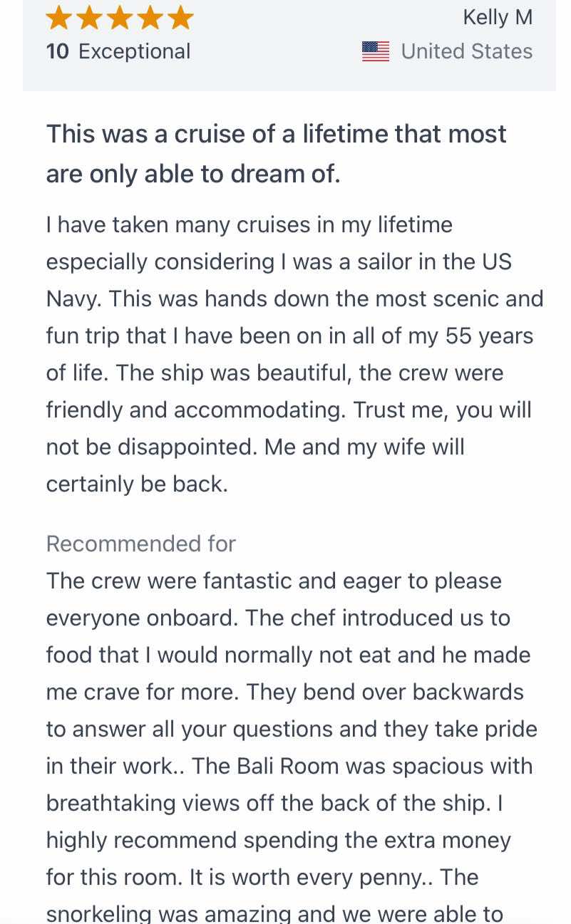
Task: Click the Exceptional rating label
Action: 135,51
